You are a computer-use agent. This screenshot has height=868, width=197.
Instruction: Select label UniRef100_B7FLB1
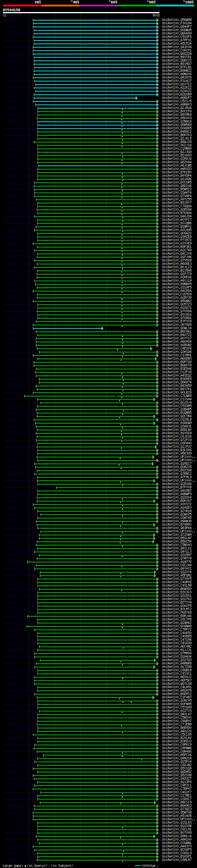177,67
